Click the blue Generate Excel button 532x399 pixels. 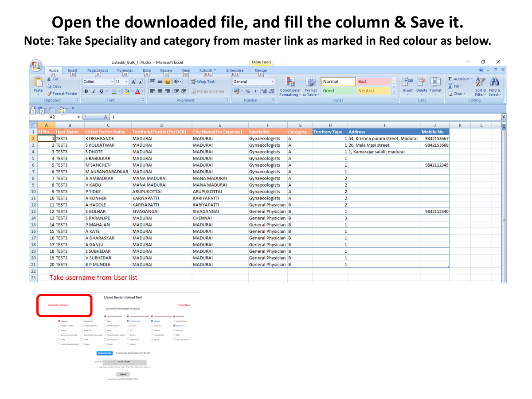[x=105, y=353]
